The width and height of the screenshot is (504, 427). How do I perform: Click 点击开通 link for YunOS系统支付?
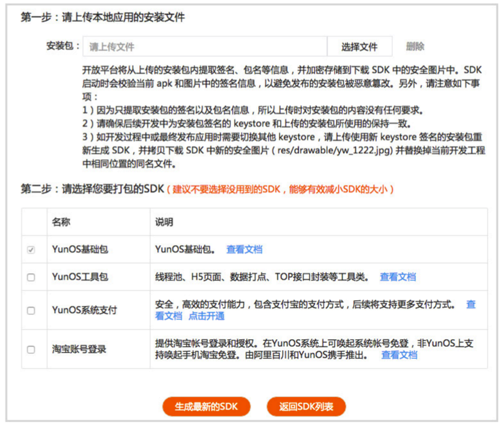coord(207,316)
